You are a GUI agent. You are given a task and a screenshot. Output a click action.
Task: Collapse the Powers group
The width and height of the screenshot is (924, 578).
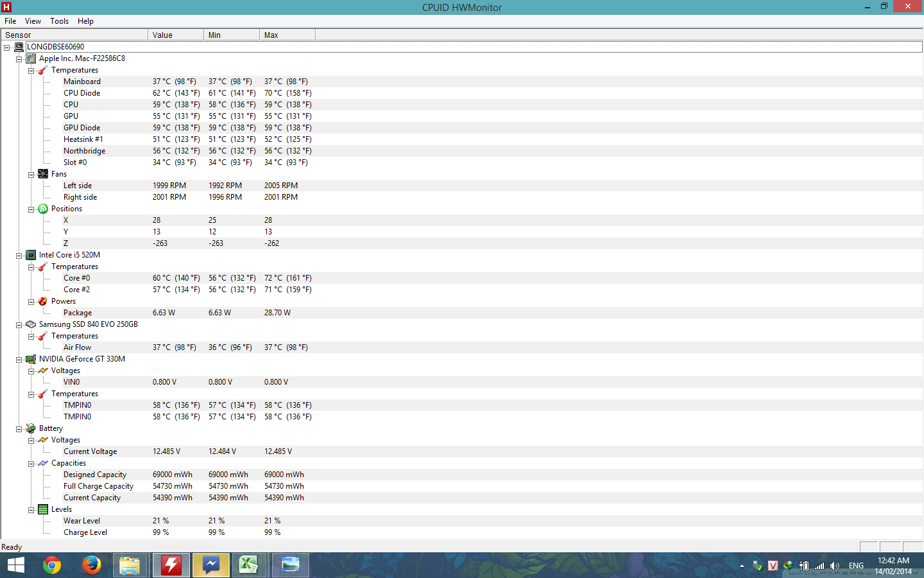[x=31, y=302]
